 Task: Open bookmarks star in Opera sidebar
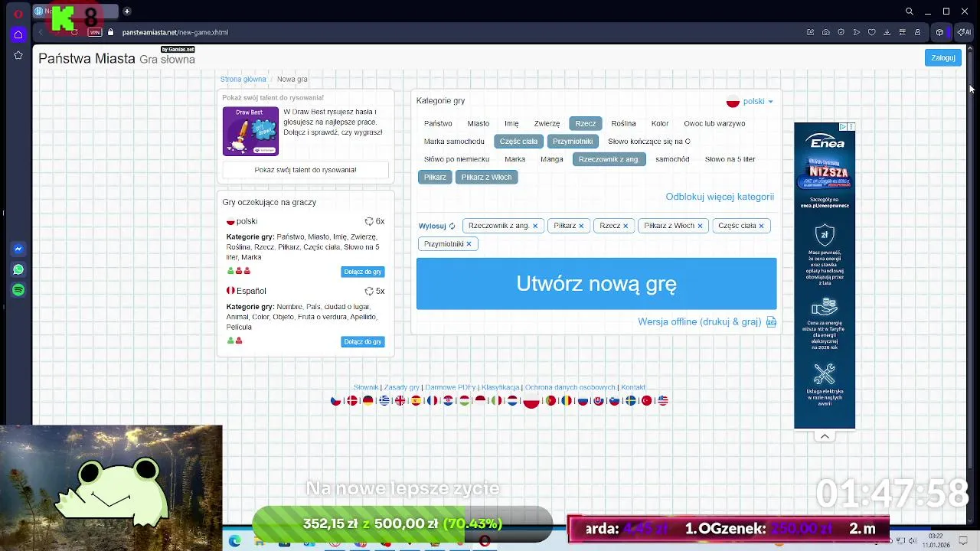point(18,55)
